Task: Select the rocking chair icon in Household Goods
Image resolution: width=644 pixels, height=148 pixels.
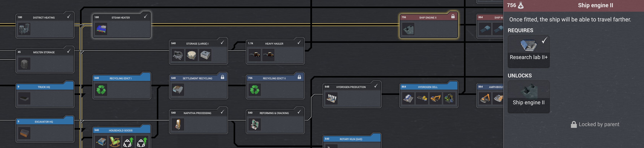Action: tap(115, 142)
